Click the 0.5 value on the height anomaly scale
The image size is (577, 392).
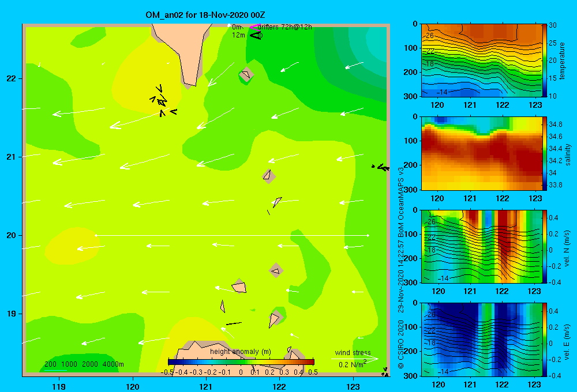click(x=313, y=372)
